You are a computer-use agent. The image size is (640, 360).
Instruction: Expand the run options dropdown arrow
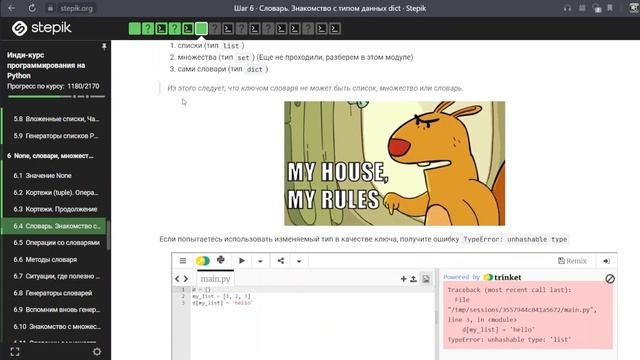coord(260,261)
